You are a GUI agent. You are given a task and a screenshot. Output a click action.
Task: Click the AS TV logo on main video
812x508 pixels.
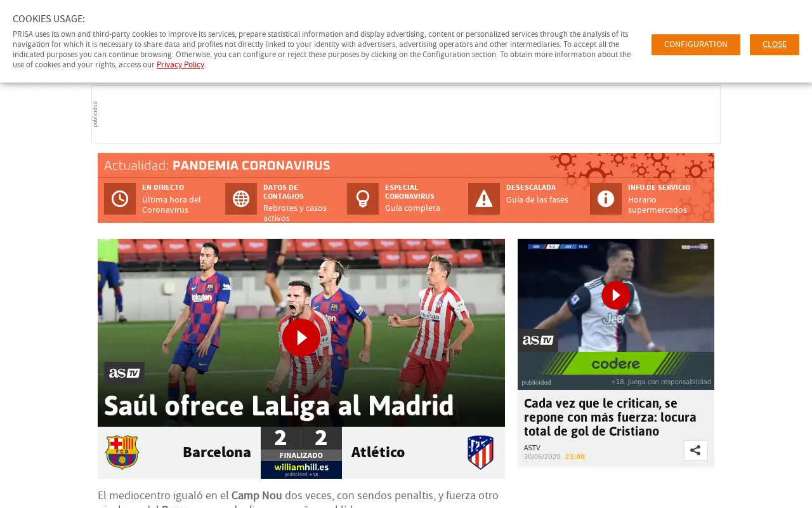tap(124, 373)
